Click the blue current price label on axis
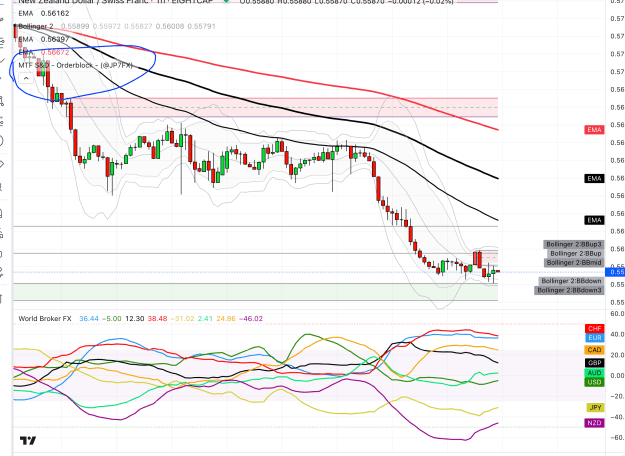Viewport: 625px width, 456px height. (x=615, y=272)
